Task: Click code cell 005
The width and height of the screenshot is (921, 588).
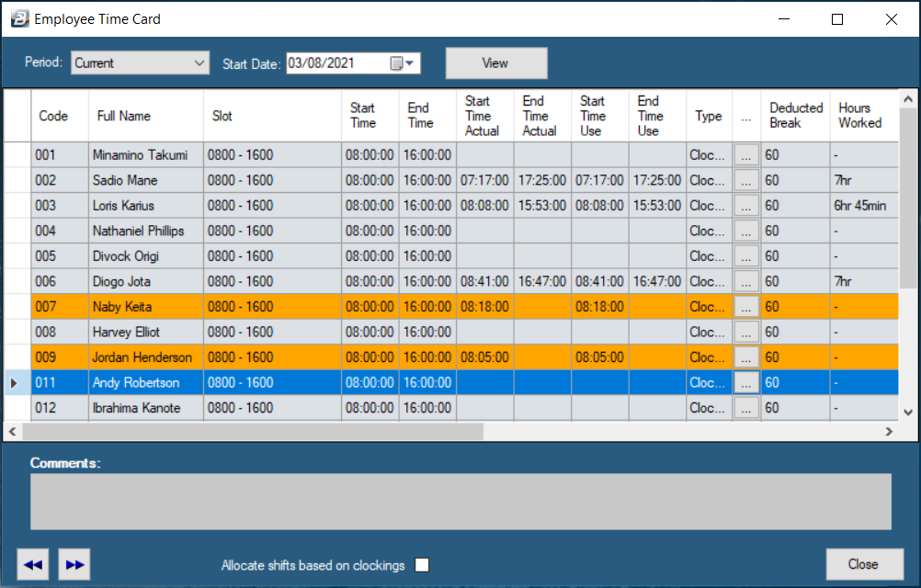Action: click(x=60, y=256)
